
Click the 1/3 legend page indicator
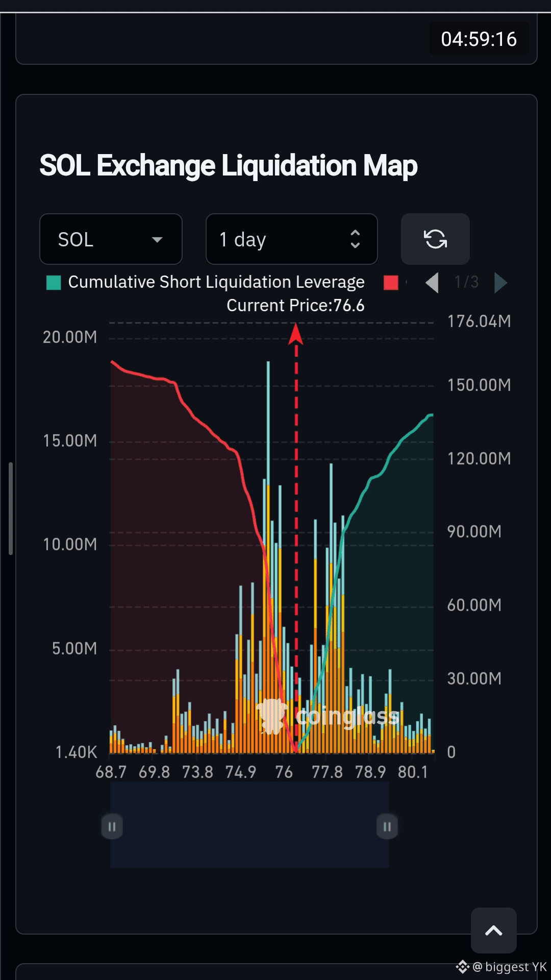466,282
